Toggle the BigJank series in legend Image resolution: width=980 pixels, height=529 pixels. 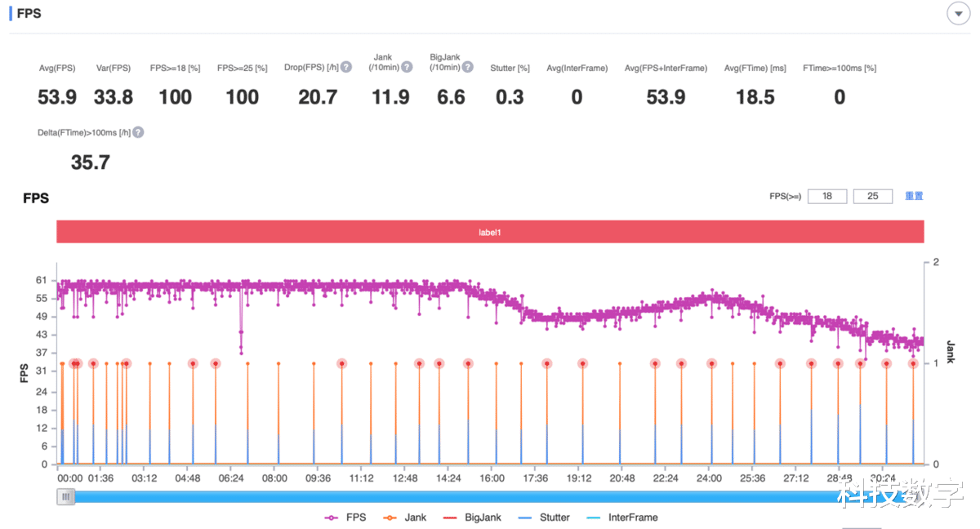472,518
